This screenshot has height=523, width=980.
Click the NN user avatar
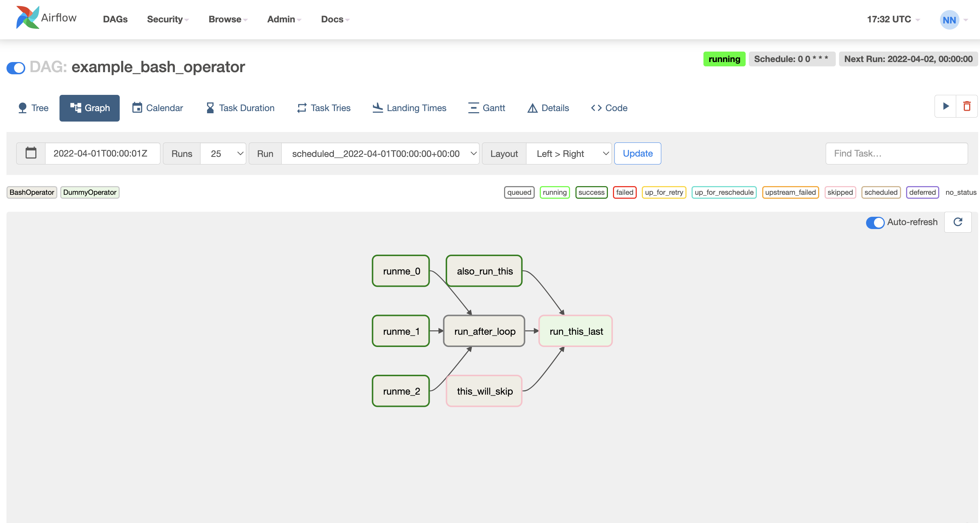949,20
